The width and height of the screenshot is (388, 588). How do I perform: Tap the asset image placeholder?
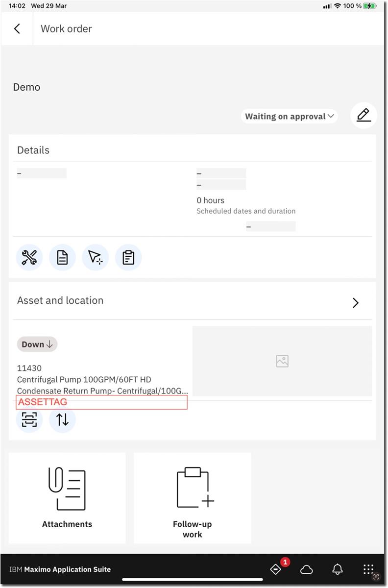click(282, 362)
